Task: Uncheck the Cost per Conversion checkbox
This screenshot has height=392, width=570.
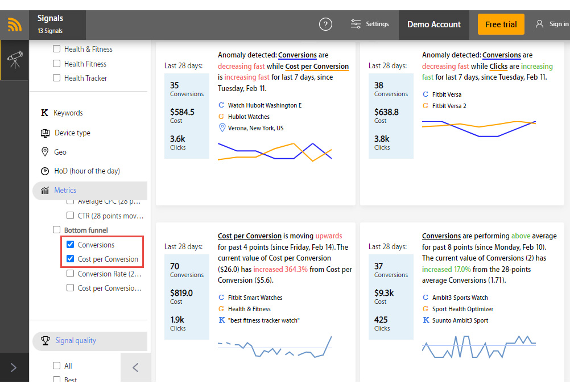Action: [70, 258]
